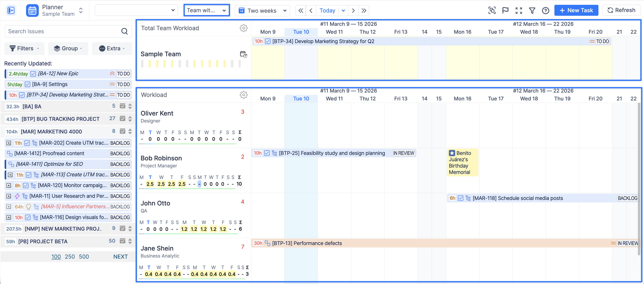Click the magnifier search icon
Viewport: 644px width, 284px height.
point(124,31)
